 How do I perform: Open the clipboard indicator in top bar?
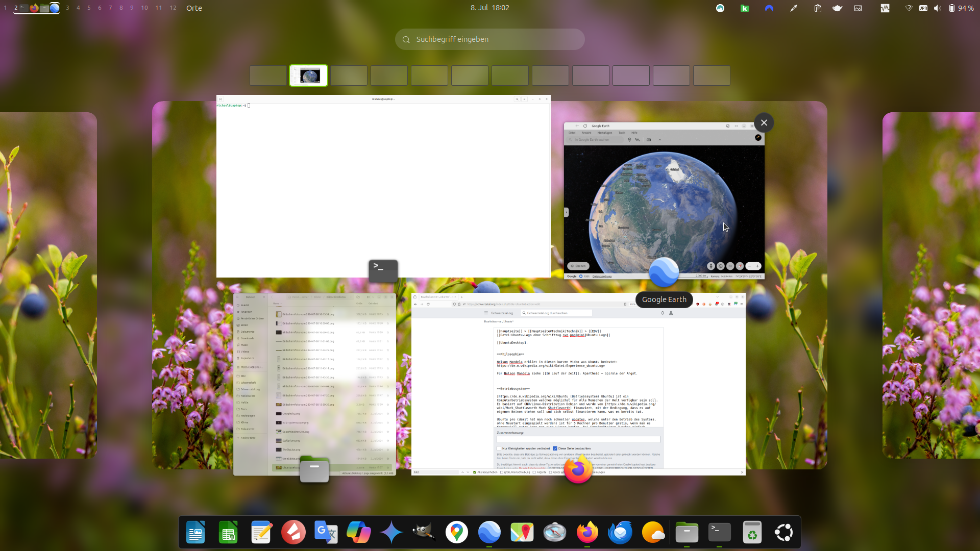tap(818, 8)
